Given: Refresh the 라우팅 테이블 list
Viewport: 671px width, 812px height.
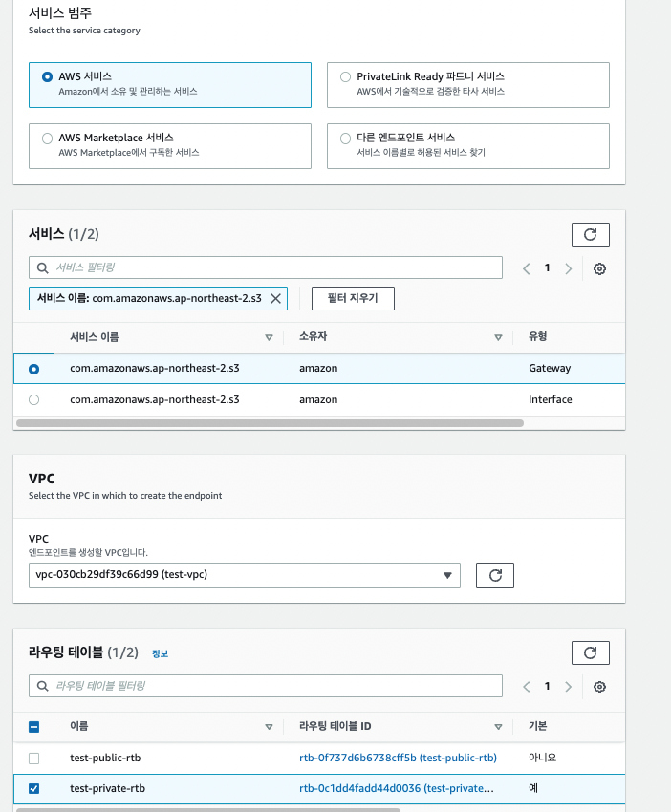Looking at the screenshot, I should pyautogui.click(x=590, y=652).
